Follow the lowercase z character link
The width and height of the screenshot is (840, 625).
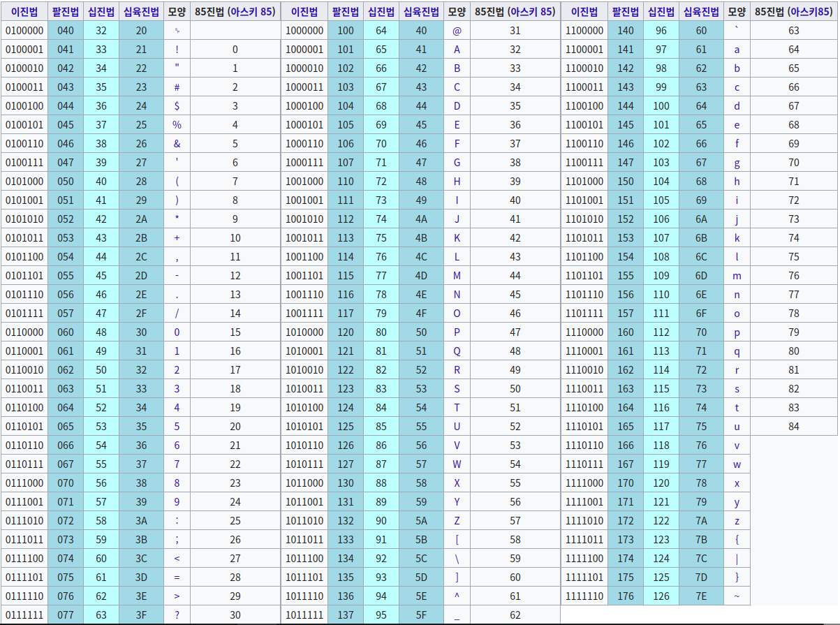(x=737, y=521)
